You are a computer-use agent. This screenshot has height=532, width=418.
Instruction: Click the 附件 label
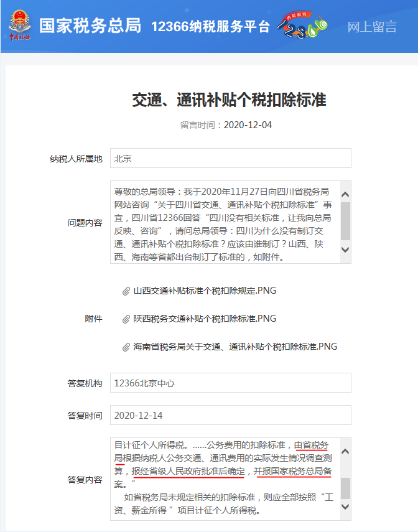[x=94, y=319]
